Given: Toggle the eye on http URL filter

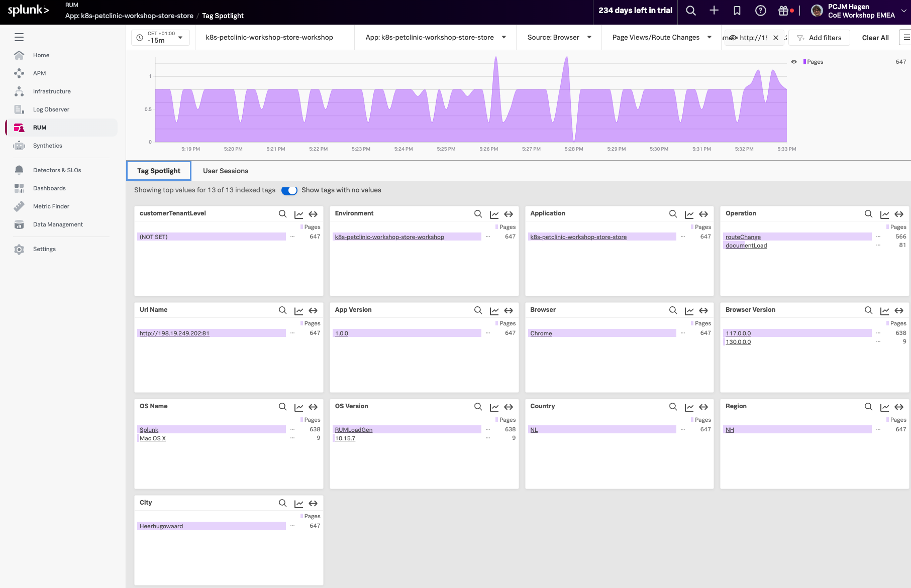Looking at the screenshot, I should tap(733, 38).
